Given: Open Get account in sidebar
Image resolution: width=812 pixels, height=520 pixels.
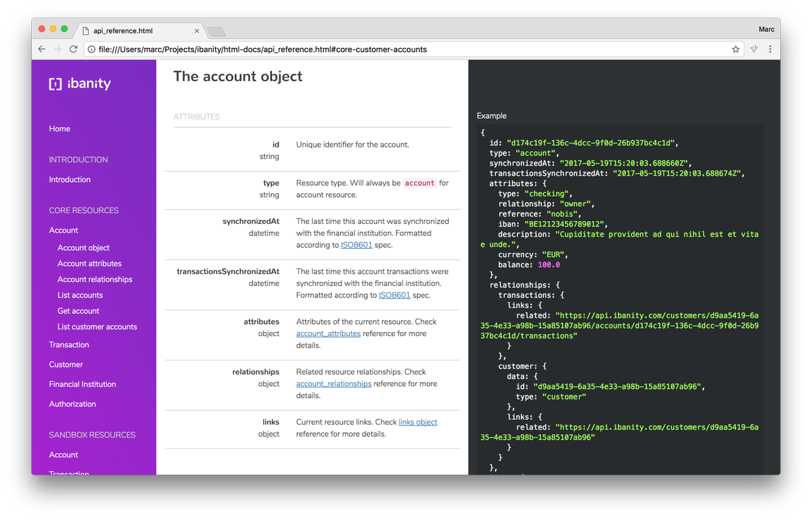Looking at the screenshot, I should pyautogui.click(x=78, y=310).
